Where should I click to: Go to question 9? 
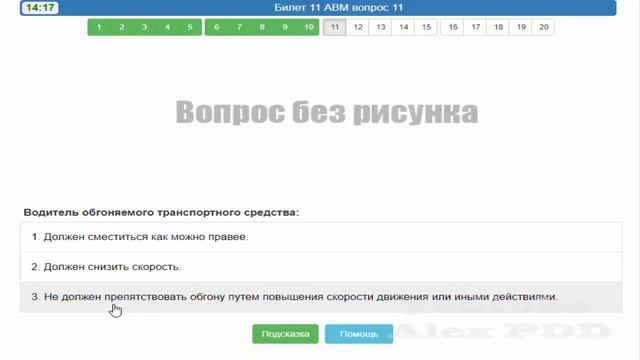[285, 27]
